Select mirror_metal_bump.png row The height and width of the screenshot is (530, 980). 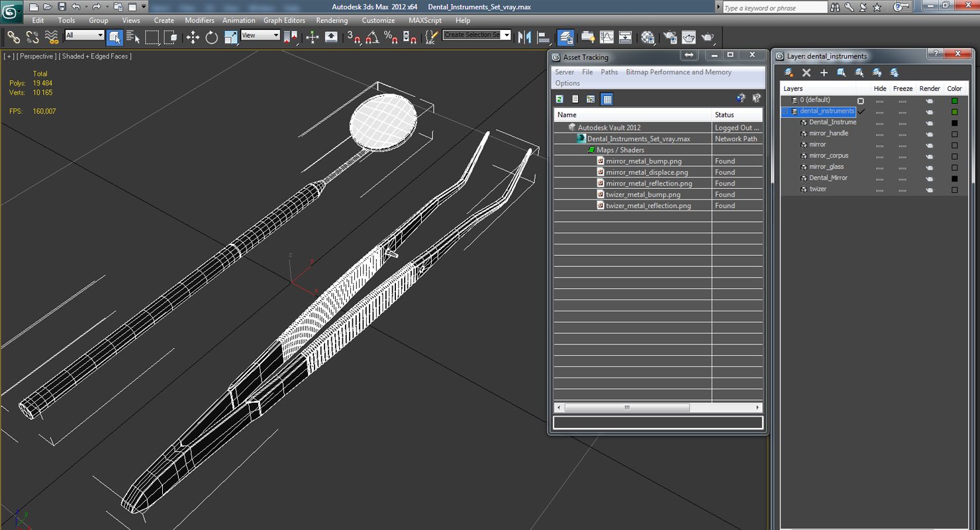click(x=658, y=161)
